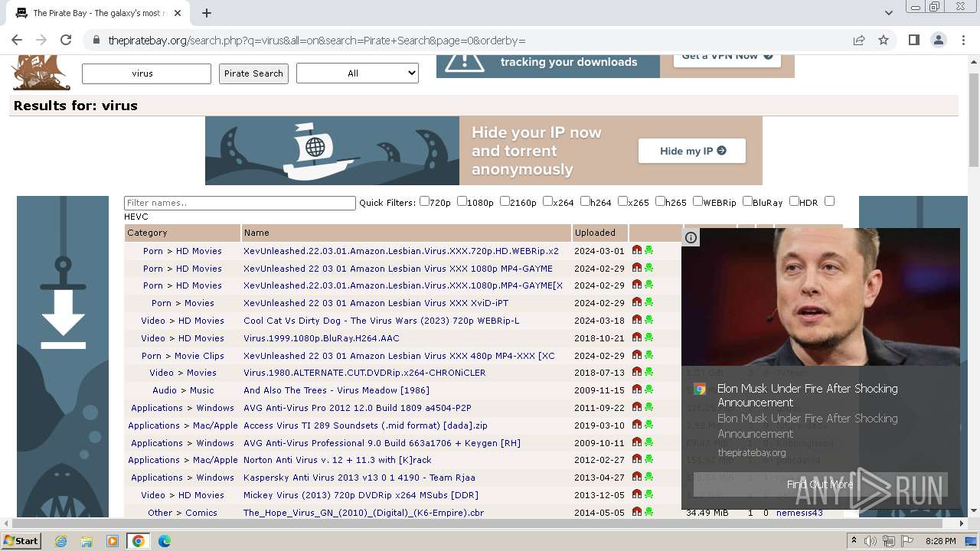Screen dimensions: 980x551
Task: Tick the BluRay filter checkbox
Action: [747, 201]
